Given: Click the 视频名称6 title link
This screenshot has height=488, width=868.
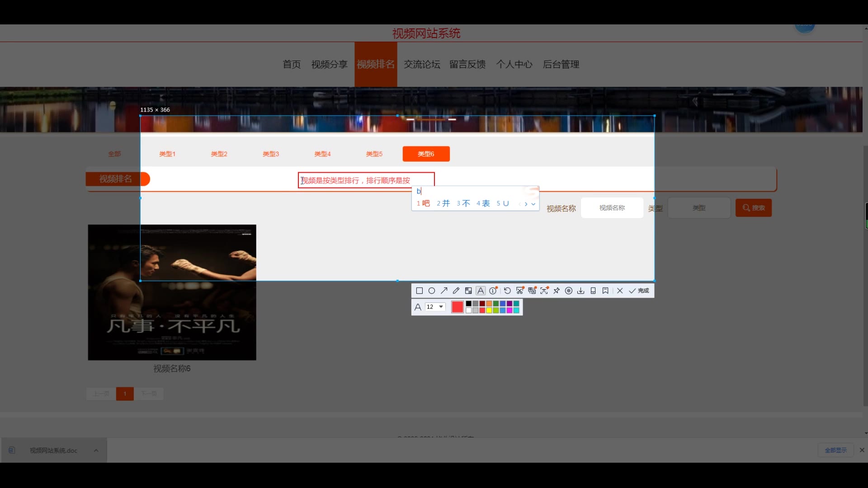Looking at the screenshot, I should click(172, 369).
